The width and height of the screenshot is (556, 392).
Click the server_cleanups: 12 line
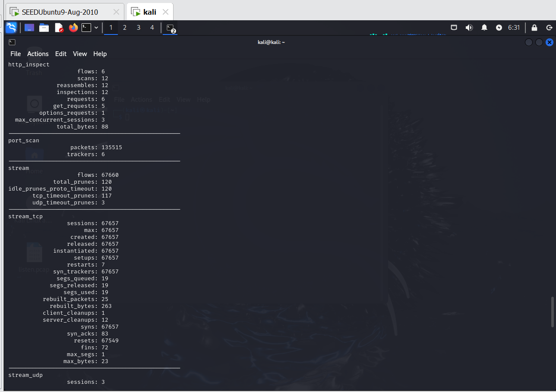[x=76, y=320]
